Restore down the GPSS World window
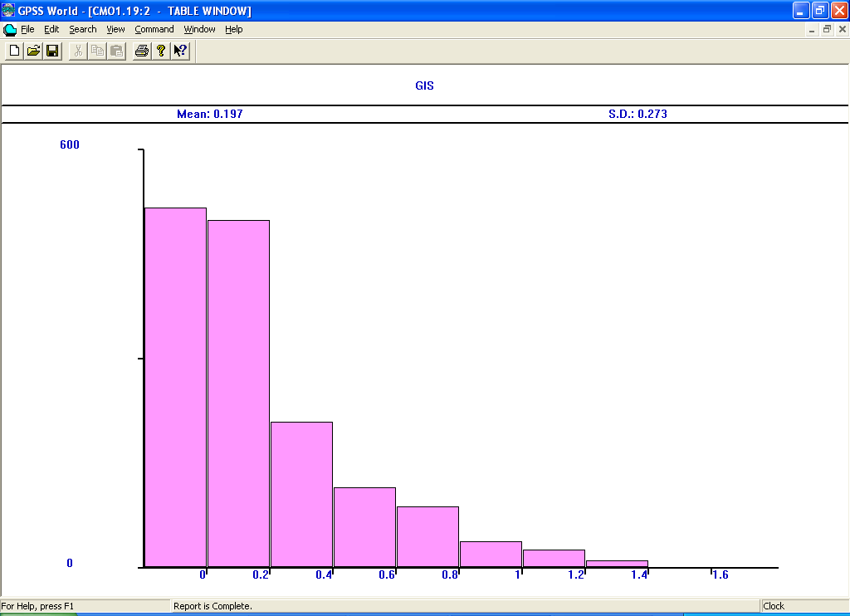The image size is (850, 616). [820, 10]
